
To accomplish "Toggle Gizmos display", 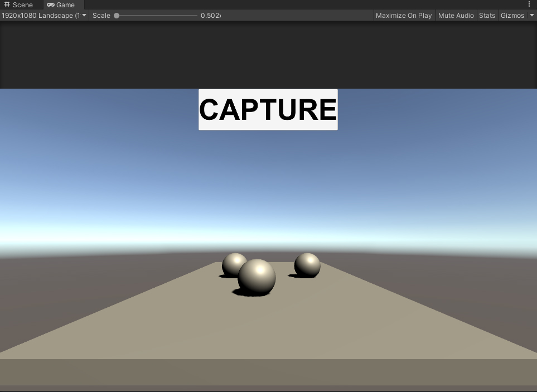I will [x=512, y=16].
